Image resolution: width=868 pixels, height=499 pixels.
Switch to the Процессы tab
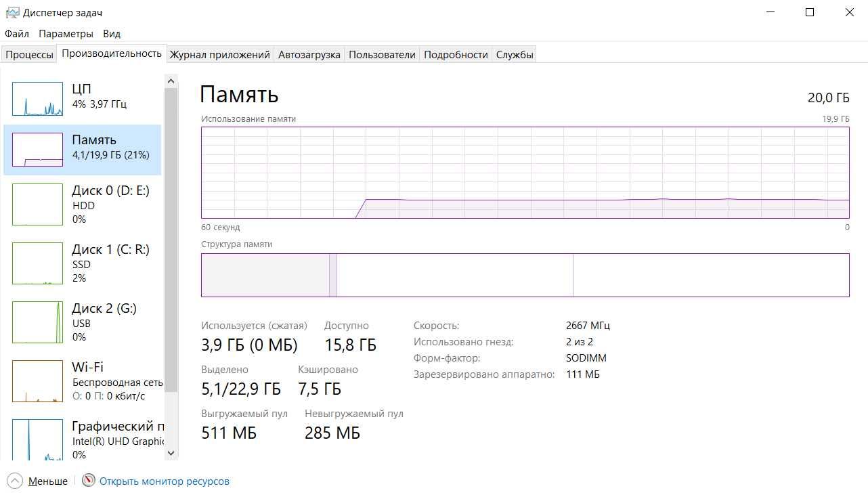(29, 55)
